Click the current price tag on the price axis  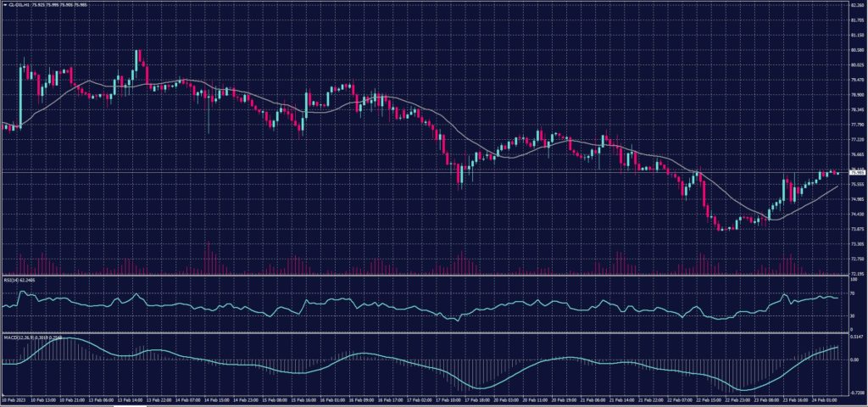point(857,172)
